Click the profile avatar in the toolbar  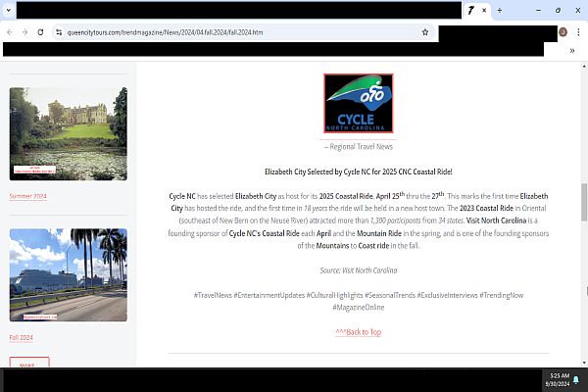pyautogui.click(x=563, y=31)
